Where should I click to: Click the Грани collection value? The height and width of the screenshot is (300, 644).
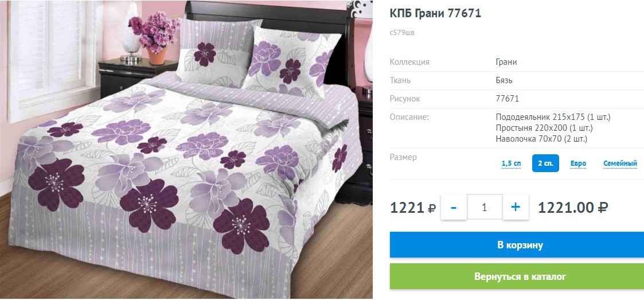tap(506, 62)
